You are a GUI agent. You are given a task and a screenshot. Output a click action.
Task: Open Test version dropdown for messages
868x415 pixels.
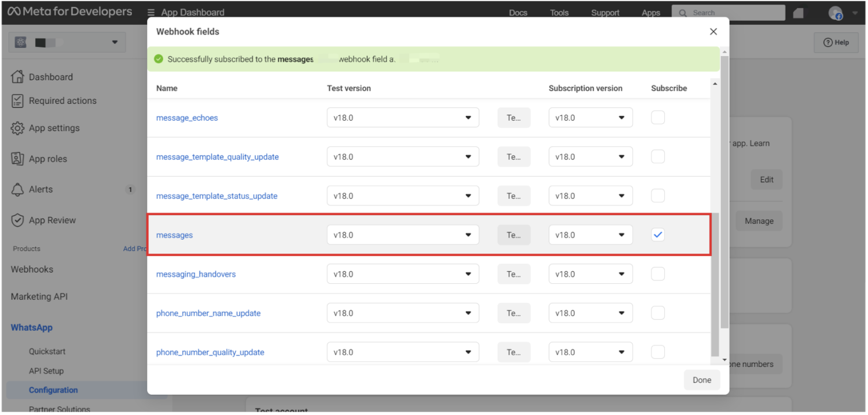pyautogui.click(x=403, y=235)
